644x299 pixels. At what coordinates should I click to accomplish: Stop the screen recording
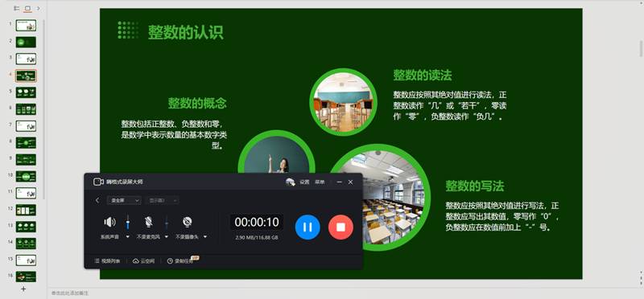tap(341, 227)
